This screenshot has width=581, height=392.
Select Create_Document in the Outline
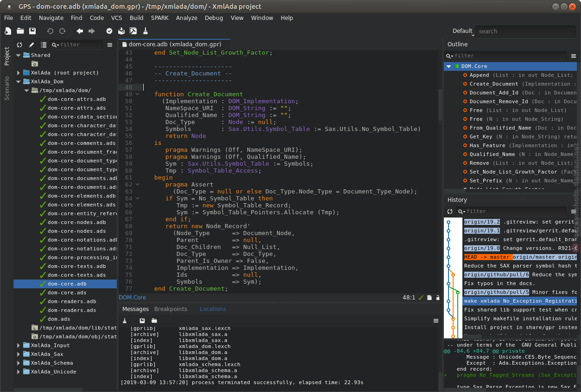pos(494,84)
